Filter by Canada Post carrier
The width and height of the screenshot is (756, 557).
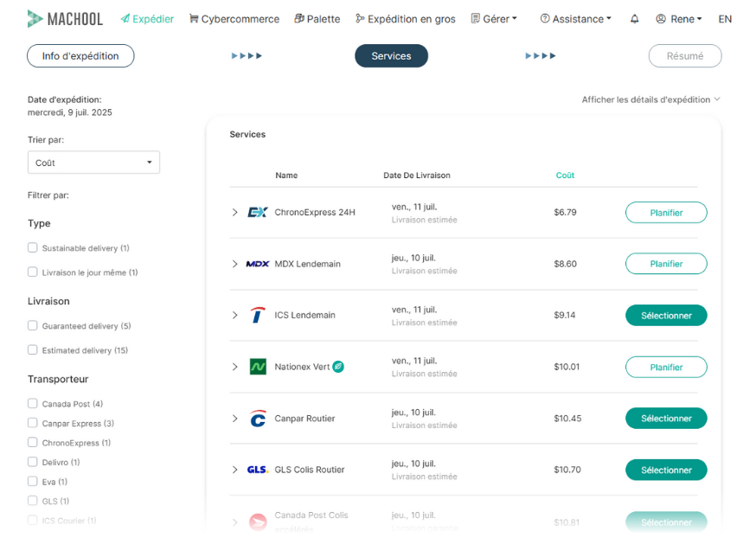[x=32, y=403]
